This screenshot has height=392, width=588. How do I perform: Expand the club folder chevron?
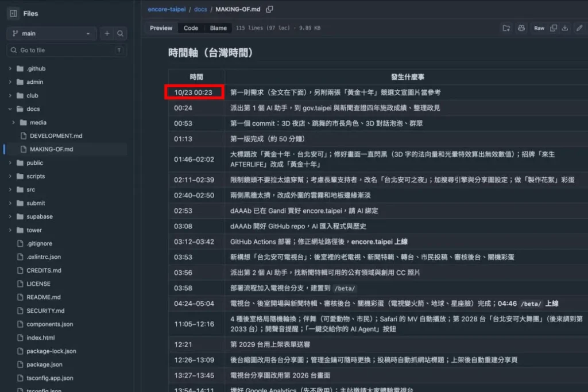click(x=10, y=96)
